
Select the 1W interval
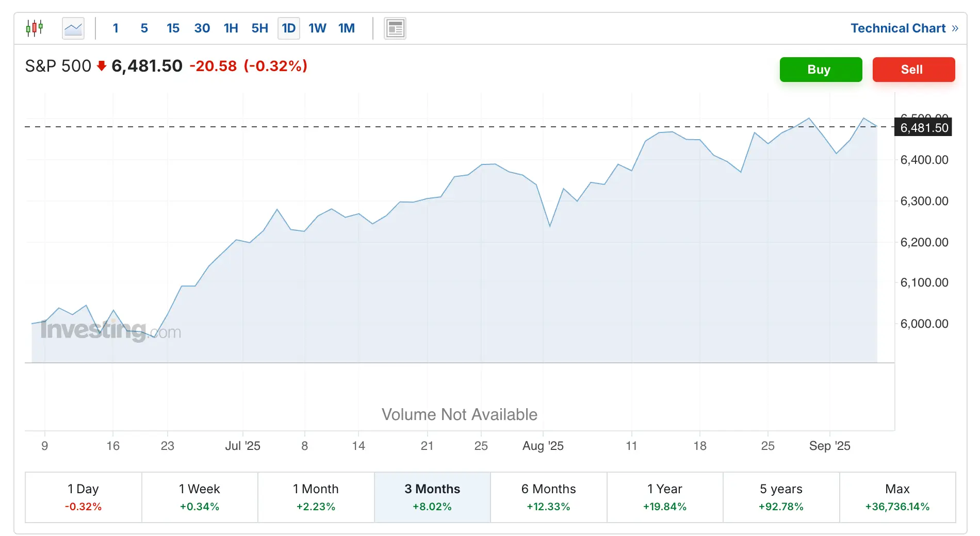click(318, 28)
